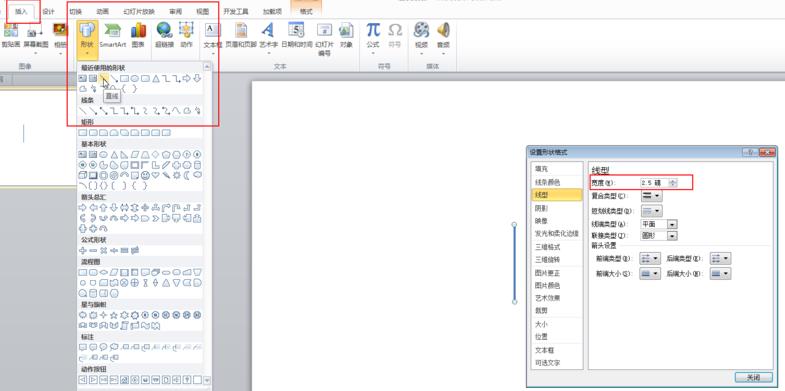Insert an Equation (公式) with pi icon

point(373,38)
